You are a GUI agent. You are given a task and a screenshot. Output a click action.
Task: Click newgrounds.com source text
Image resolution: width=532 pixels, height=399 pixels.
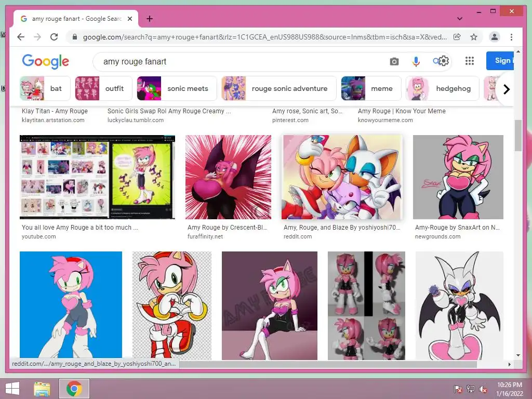click(x=437, y=236)
